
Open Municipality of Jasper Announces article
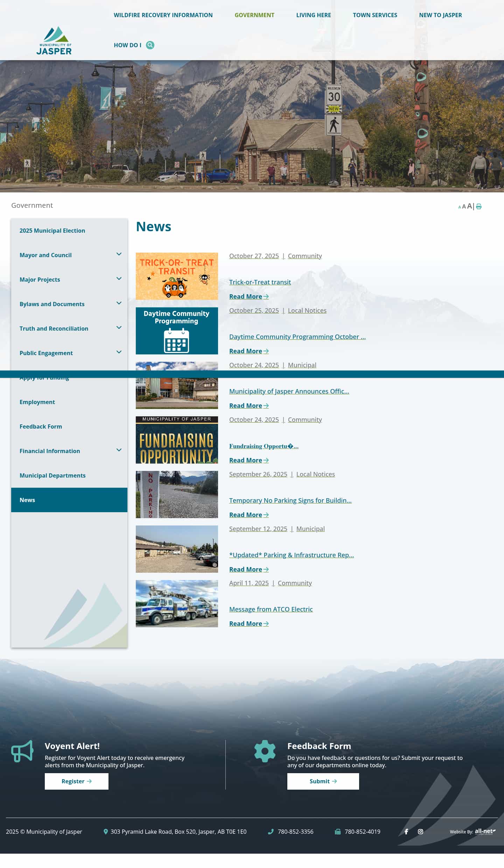pos(289,391)
